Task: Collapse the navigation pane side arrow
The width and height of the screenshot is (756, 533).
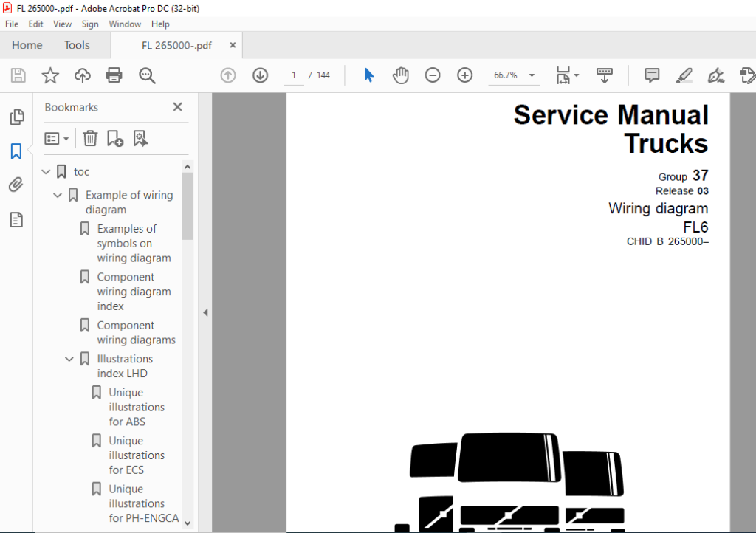Action: [205, 313]
